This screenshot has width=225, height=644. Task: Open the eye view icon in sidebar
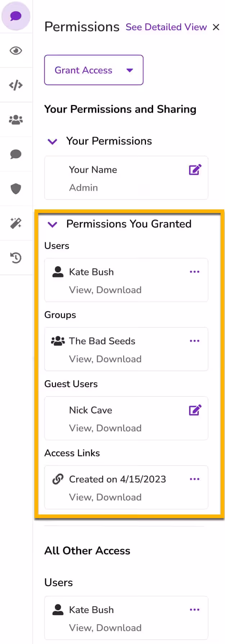[x=16, y=51]
